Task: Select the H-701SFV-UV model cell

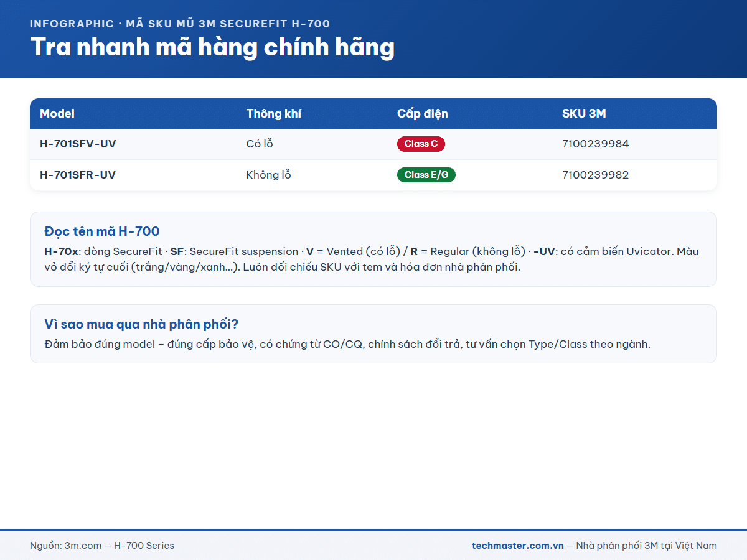Action: point(78,144)
